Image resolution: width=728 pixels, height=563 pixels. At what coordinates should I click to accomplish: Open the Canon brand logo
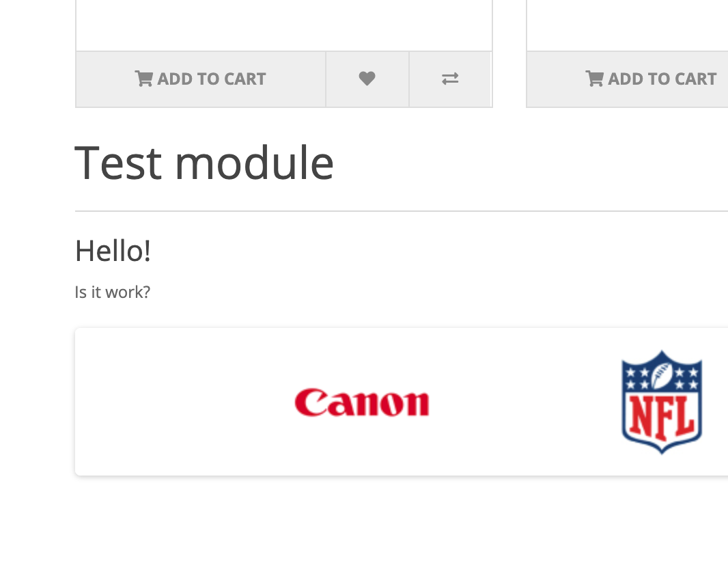tap(362, 402)
